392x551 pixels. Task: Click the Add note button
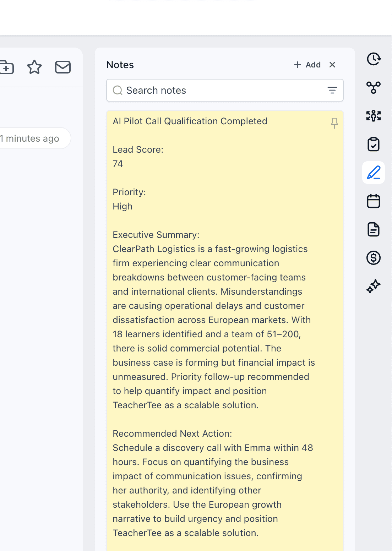coord(307,65)
